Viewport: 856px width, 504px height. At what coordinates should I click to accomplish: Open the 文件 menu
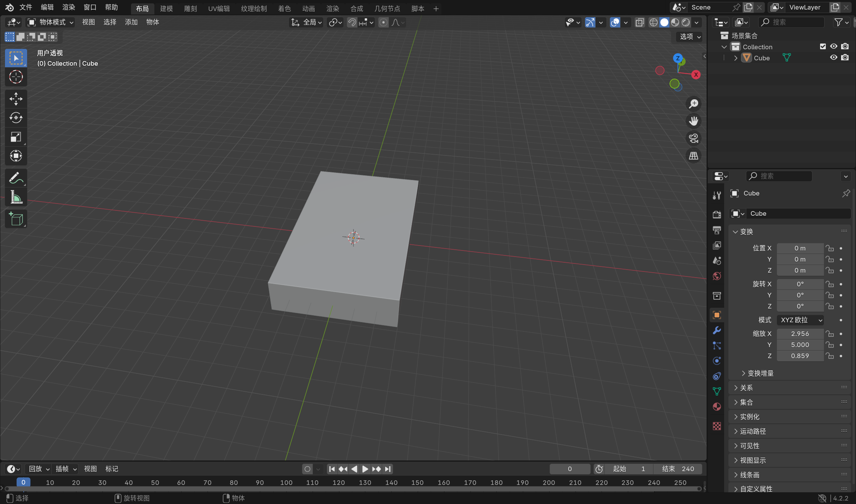coord(26,7)
